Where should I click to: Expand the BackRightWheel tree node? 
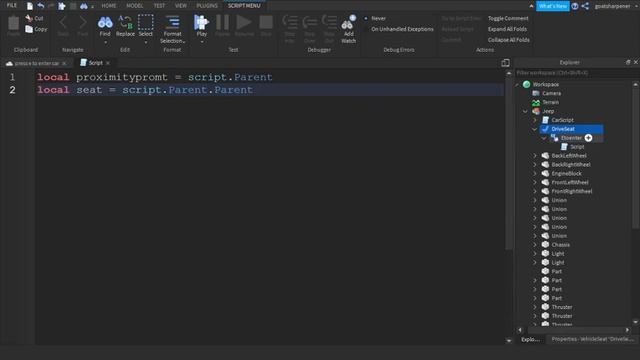(535, 164)
